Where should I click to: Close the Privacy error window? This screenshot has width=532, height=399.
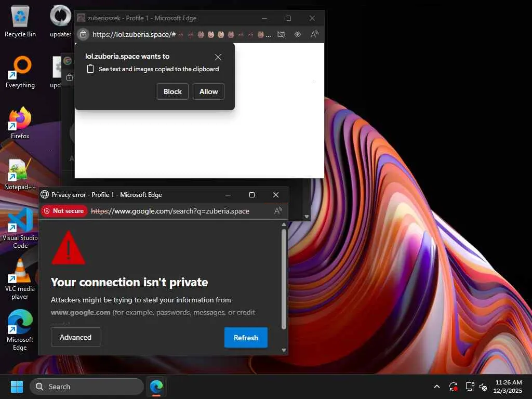click(276, 195)
